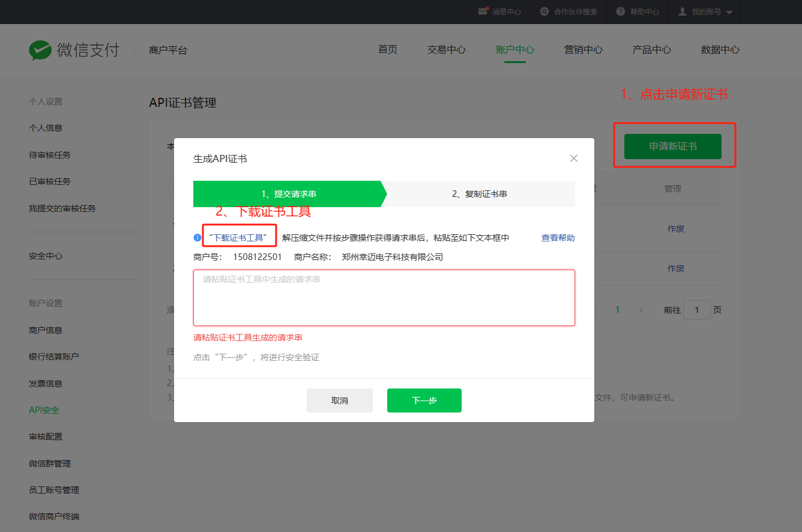Screen dimensions: 802x532
Task: Open 安全中心 in the sidebar
Action: [x=46, y=256]
